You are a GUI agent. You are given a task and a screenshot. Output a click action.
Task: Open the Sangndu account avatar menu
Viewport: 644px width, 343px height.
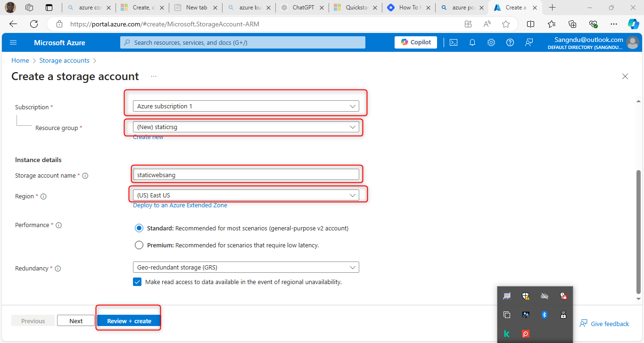(633, 42)
